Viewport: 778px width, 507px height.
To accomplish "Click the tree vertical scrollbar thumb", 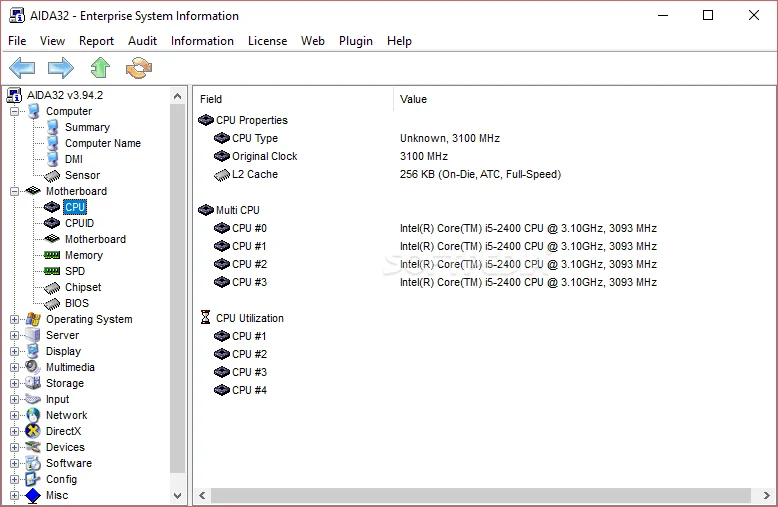I will [178, 288].
